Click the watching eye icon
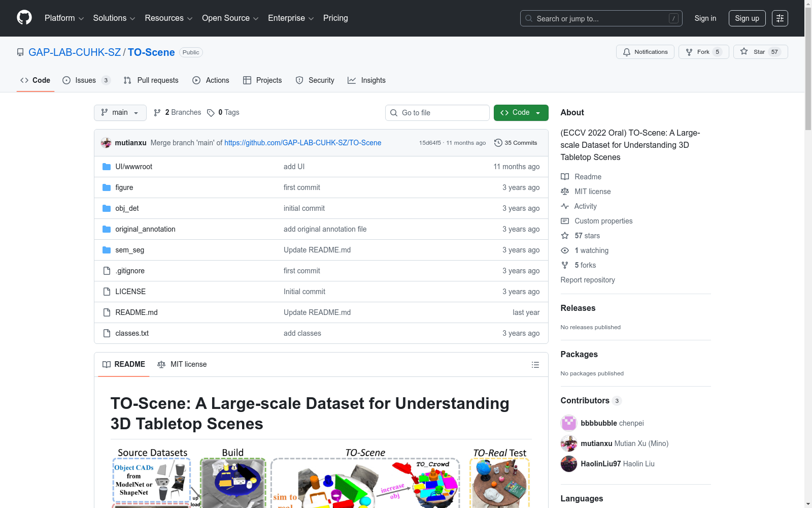This screenshot has height=508, width=812. tap(565, 250)
